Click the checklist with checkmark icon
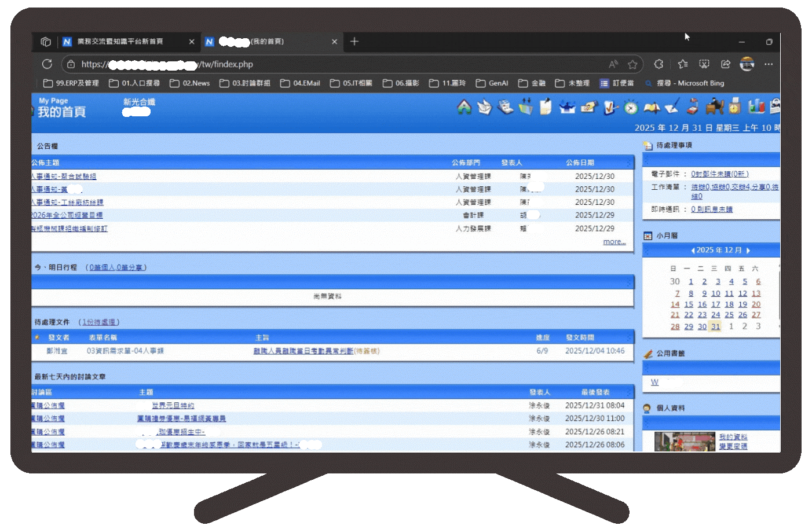The height and width of the screenshot is (529, 812). point(610,108)
